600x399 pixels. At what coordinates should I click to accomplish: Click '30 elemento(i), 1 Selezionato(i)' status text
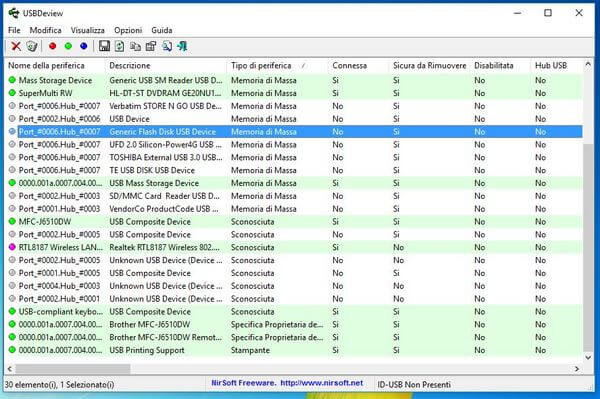tap(59, 384)
